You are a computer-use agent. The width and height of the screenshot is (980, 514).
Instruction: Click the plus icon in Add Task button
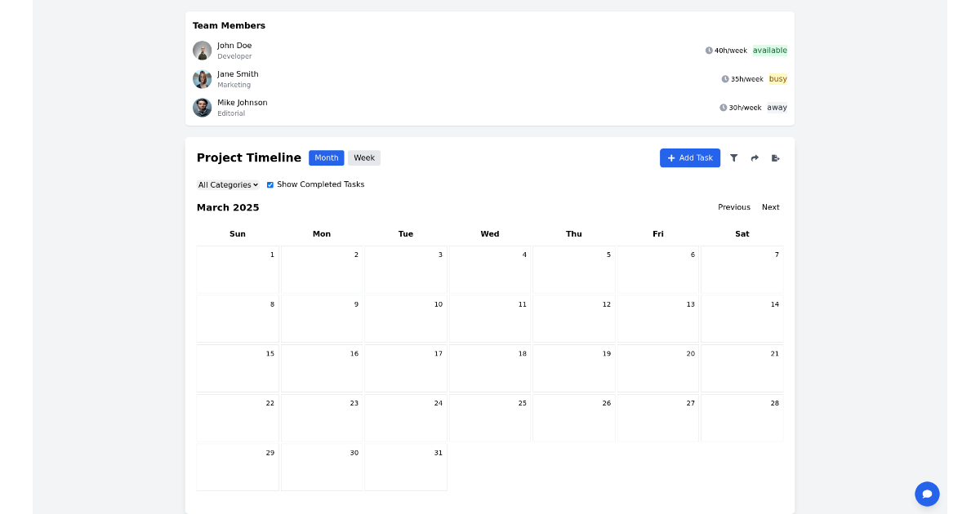670,157
